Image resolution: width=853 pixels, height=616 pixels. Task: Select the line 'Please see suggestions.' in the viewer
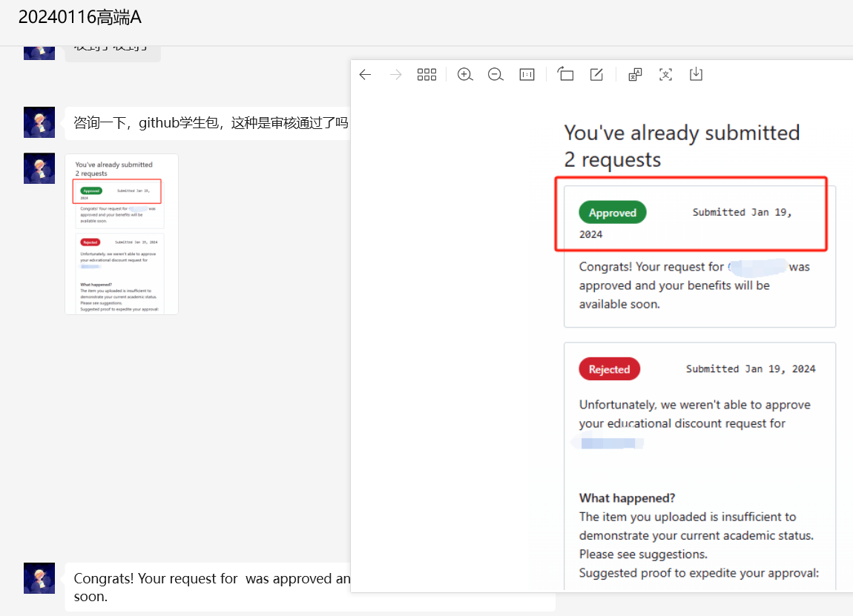coord(643,554)
